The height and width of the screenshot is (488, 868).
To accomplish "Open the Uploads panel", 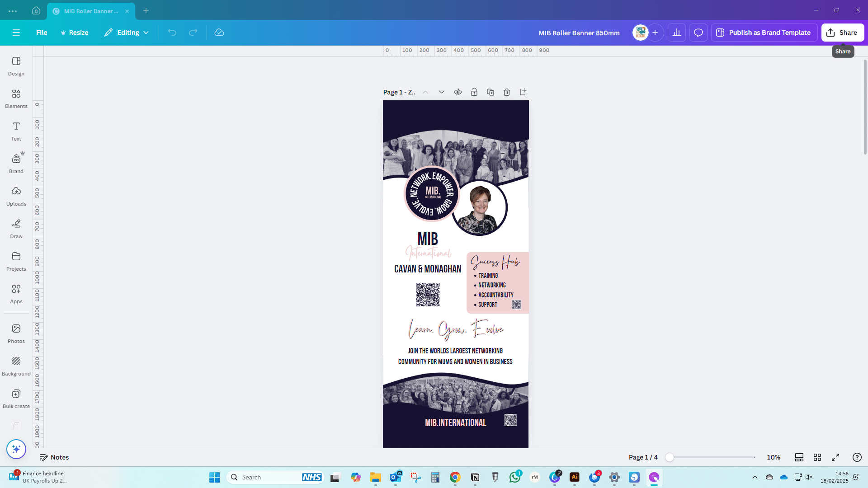I will click(x=16, y=196).
